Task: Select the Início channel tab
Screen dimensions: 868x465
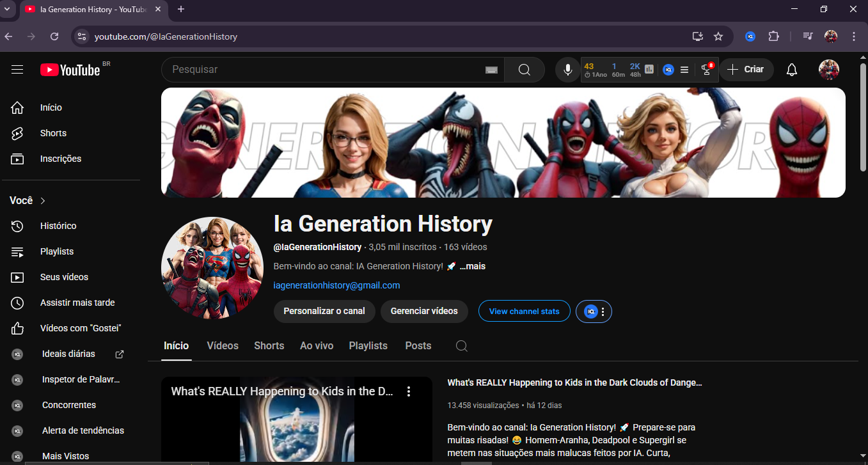Action: pyautogui.click(x=177, y=346)
